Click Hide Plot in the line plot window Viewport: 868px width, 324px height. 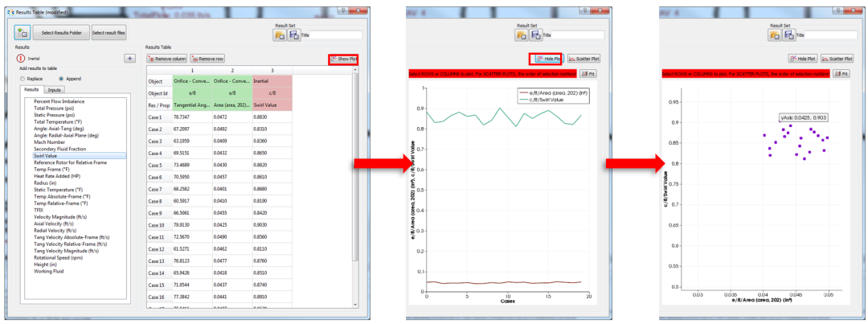click(x=547, y=58)
